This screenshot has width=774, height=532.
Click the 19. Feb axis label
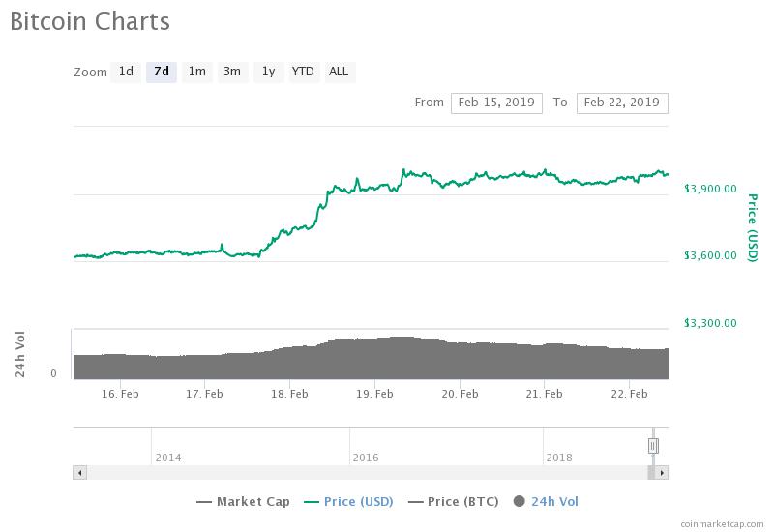click(374, 394)
